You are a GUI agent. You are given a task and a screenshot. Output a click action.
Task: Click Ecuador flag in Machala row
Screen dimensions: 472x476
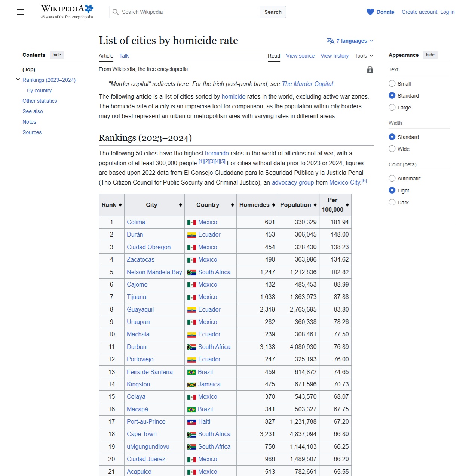[x=191, y=335]
